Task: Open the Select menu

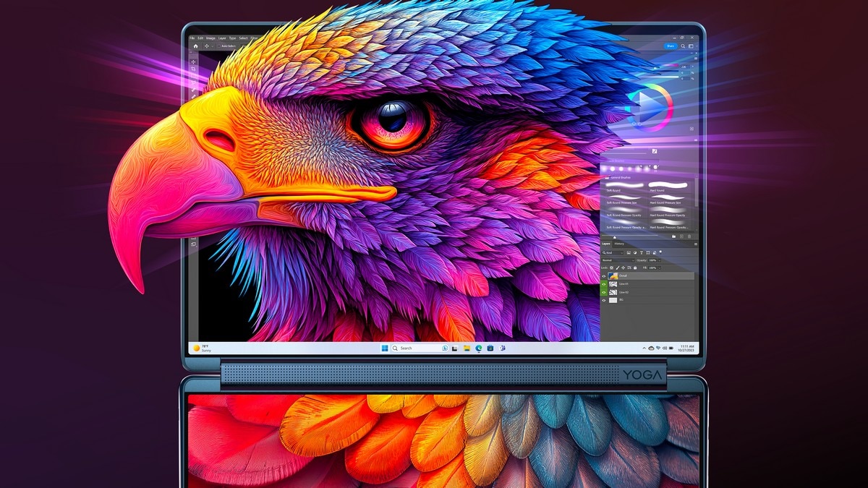Action: [243, 38]
